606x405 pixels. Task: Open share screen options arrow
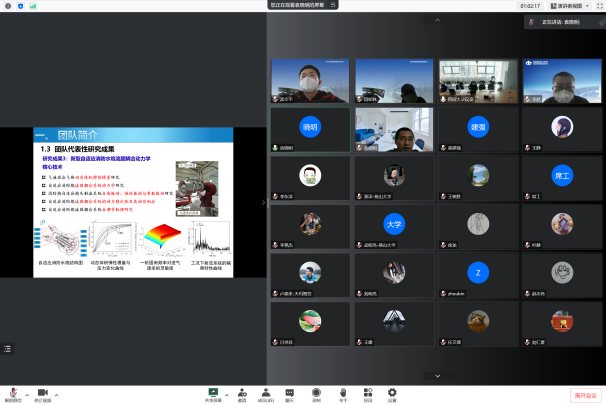[x=226, y=395]
